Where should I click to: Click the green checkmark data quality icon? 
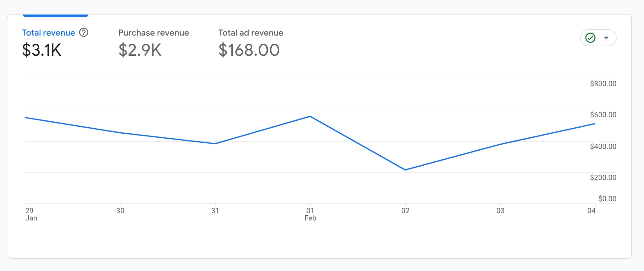click(x=590, y=38)
